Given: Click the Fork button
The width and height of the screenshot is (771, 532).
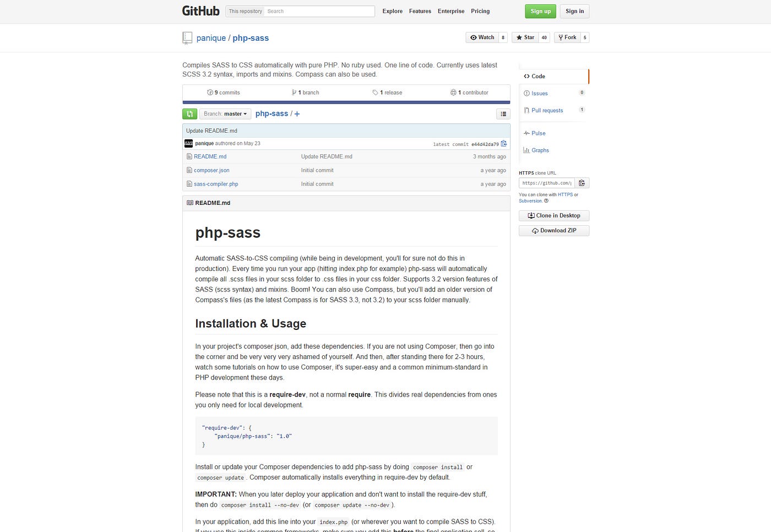Looking at the screenshot, I should pyautogui.click(x=567, y=37).
